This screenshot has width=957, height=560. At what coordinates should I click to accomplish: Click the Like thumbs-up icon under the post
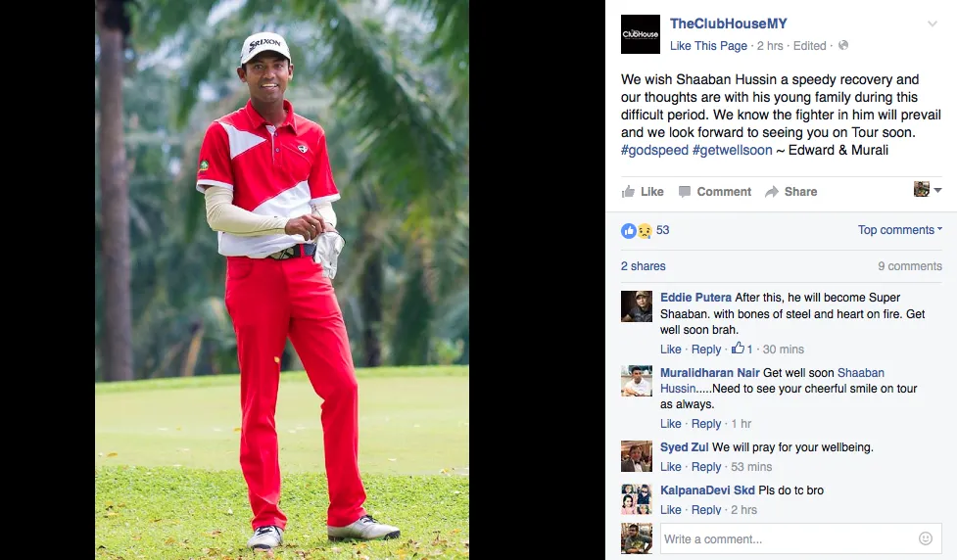[x=628, y=192]
